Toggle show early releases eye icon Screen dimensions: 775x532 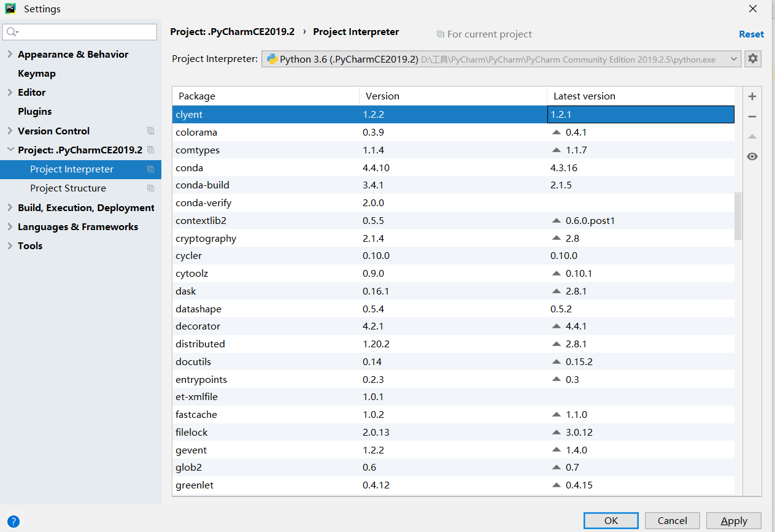pos(752,156)
